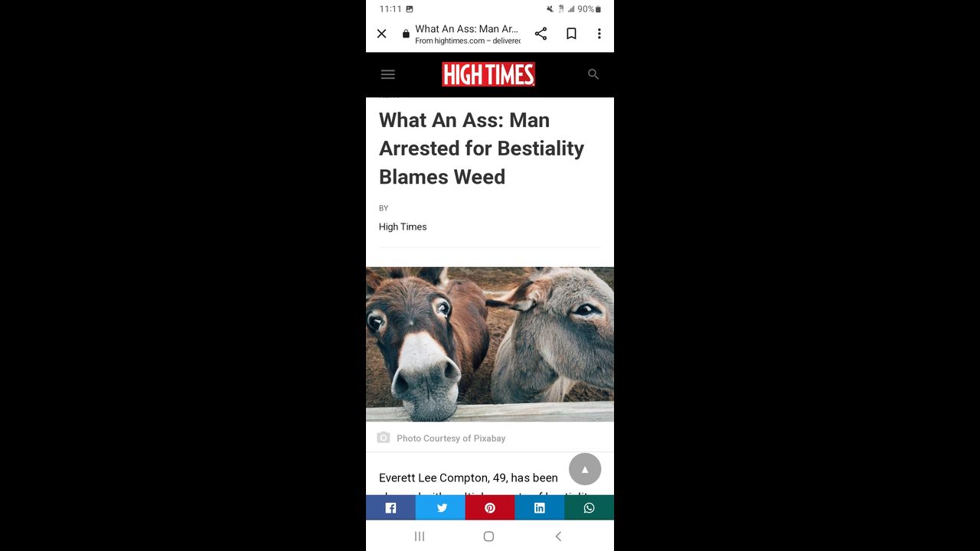
Task: Tap the Android home button
Action: [x=488, y=536]
